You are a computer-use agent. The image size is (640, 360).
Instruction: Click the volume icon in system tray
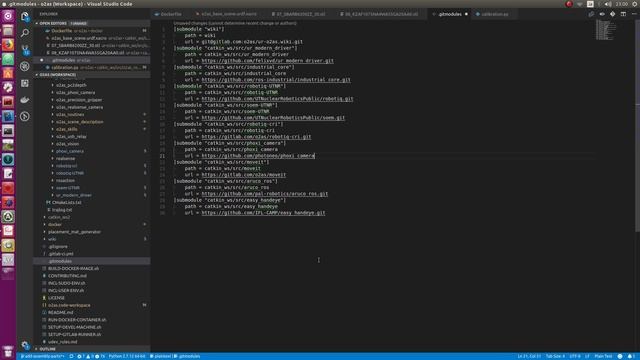coord(608,4)
